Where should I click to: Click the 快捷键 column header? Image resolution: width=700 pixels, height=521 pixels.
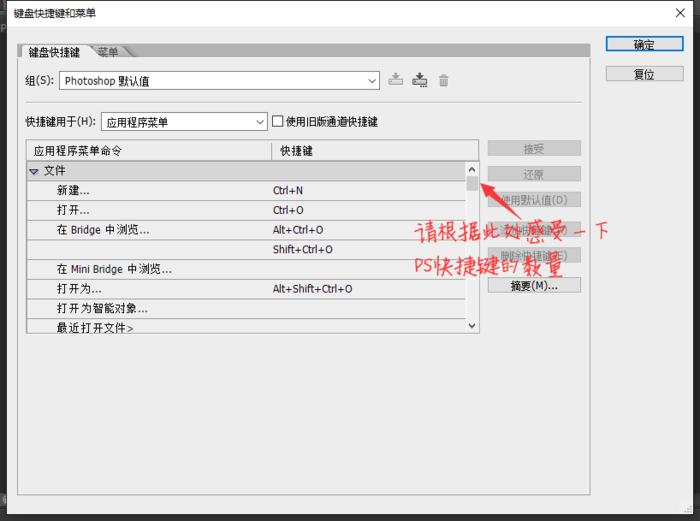click(375, 151)
